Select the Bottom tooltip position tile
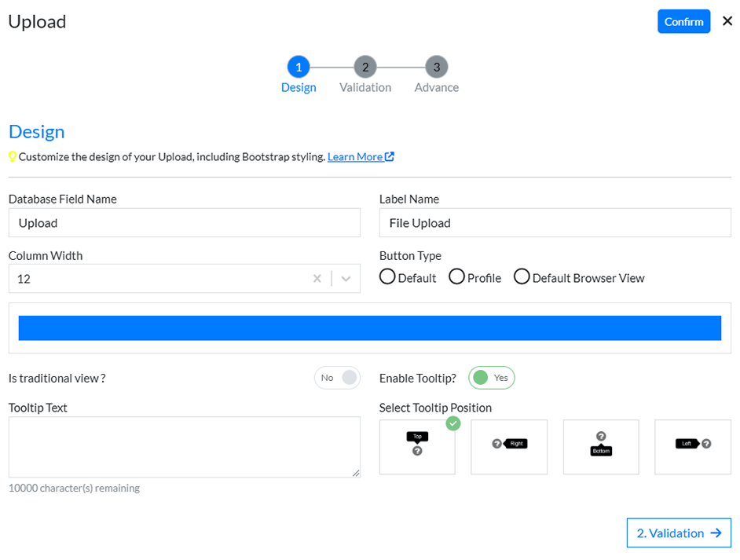The image size is (740, 560). coord(601,447)
